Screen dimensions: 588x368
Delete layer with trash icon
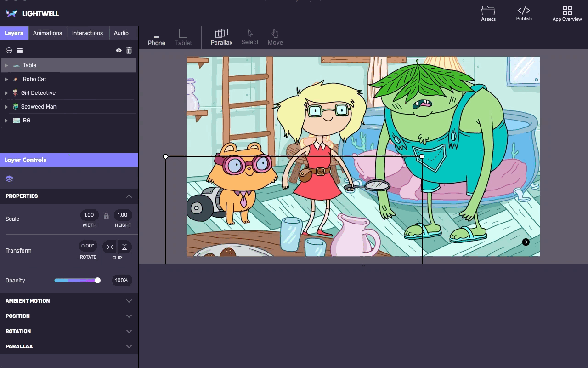coord(129,51)
